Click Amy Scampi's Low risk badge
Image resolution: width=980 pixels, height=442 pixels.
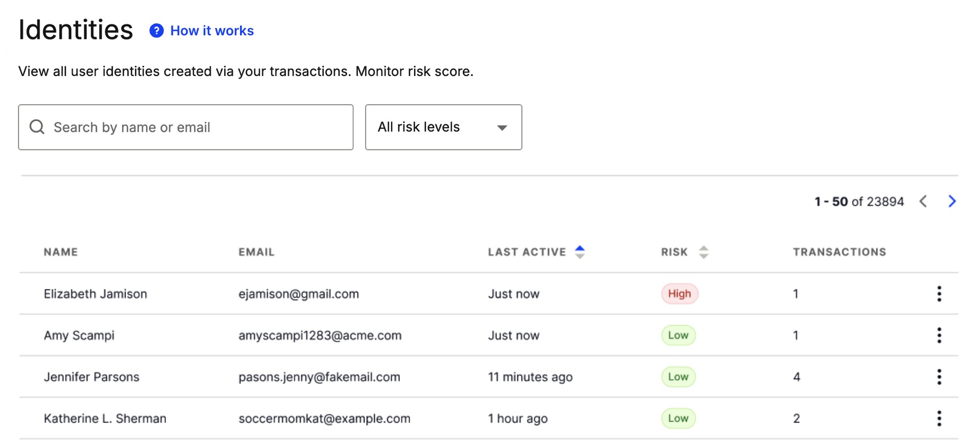pos(678,335)
